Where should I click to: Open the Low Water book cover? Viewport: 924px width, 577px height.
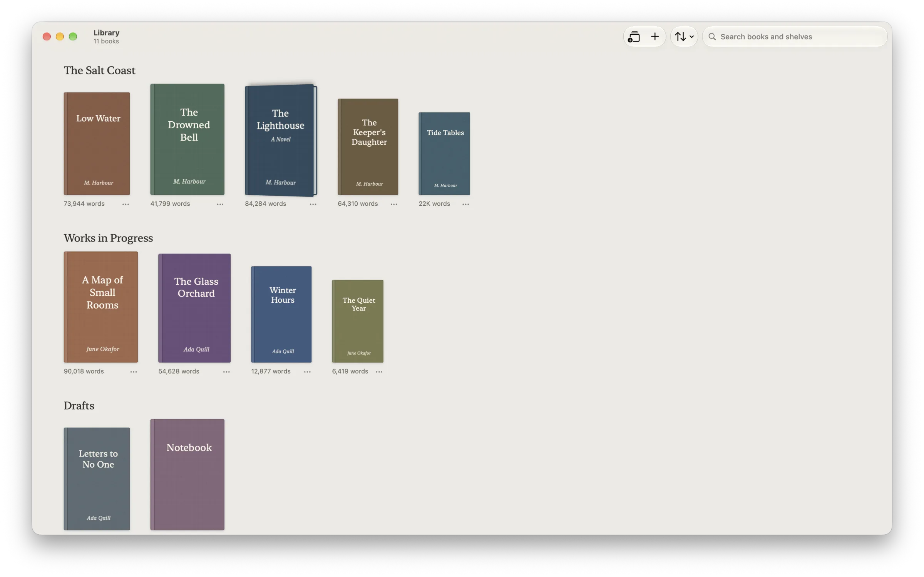pyautogui.click(x=97, y=144)
